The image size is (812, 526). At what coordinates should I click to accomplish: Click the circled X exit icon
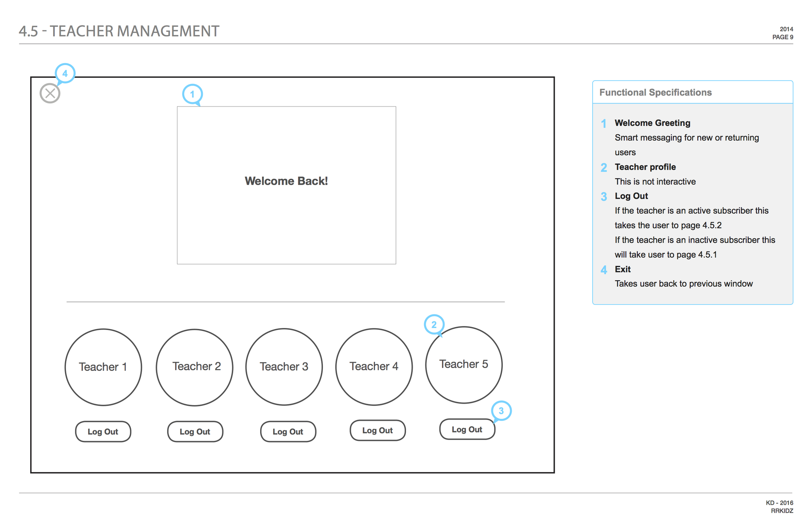pos(50,93)
